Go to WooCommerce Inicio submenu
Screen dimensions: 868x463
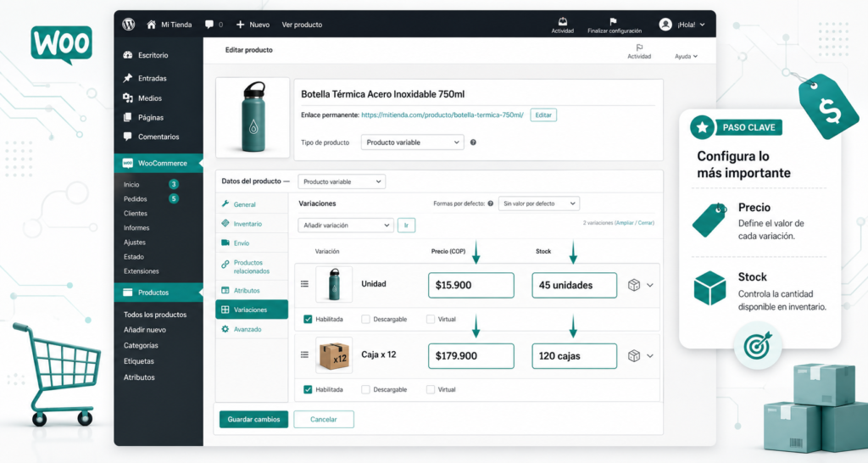(x=131, y=184)
